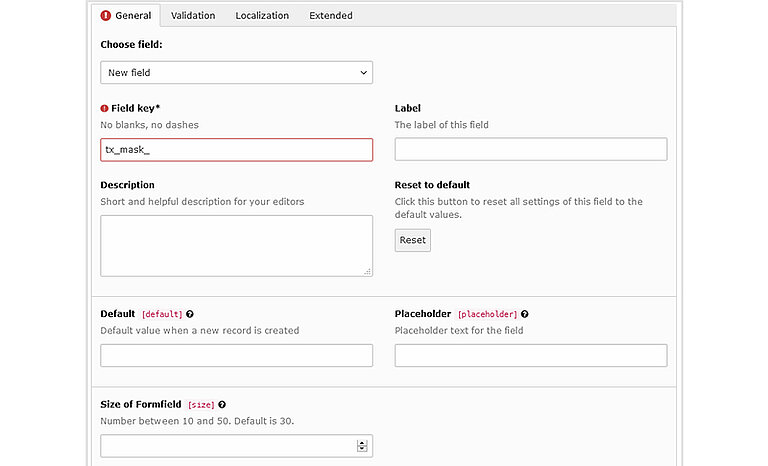Decrease the Size of Formfield value

[362, 449]
